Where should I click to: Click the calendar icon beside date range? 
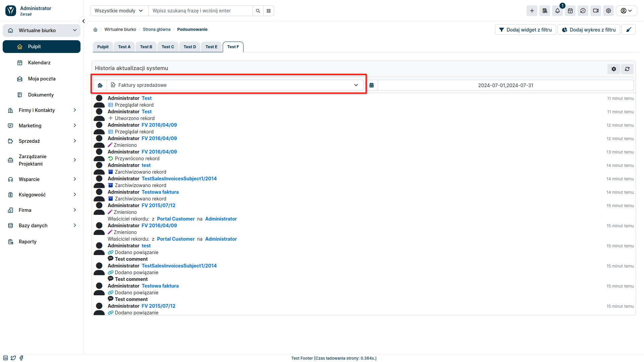[372, 85]
